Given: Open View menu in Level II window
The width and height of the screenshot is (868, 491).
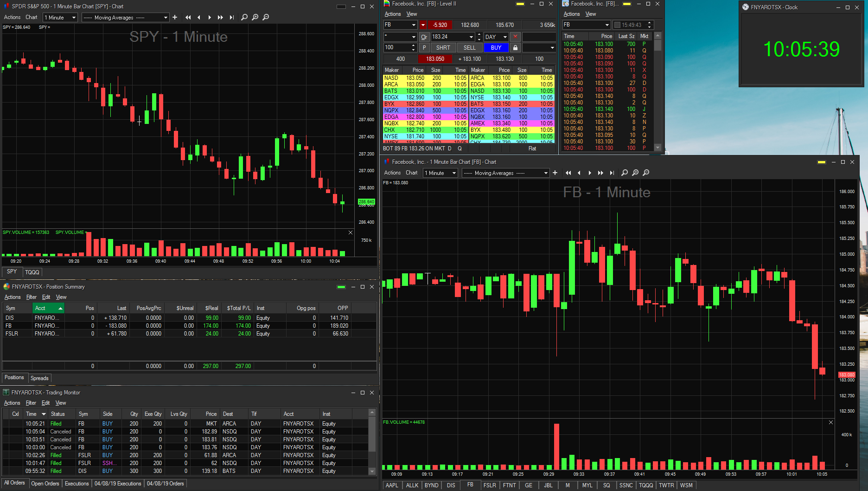Looking at the screenshot, I should (412, 14).
